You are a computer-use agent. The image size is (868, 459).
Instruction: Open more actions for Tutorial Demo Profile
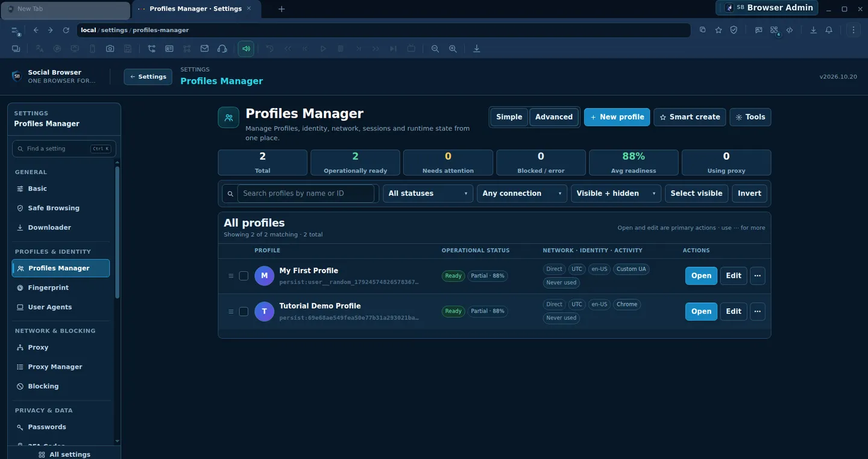pos(758,311)
